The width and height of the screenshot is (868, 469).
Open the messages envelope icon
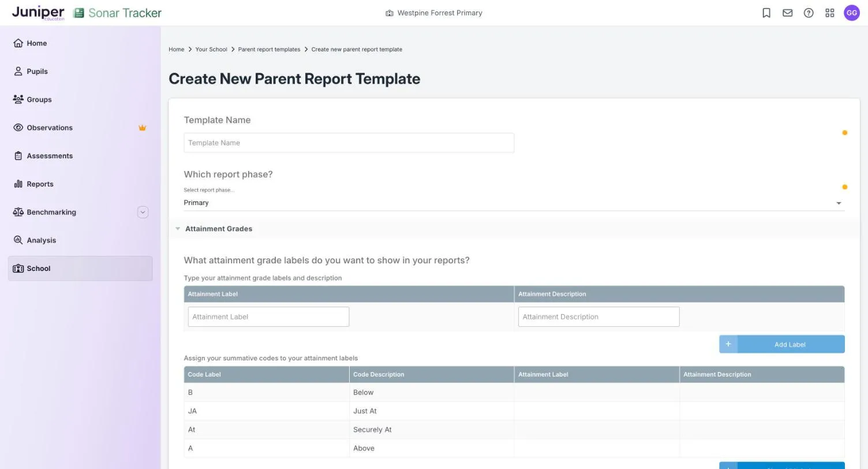[788, 13]
